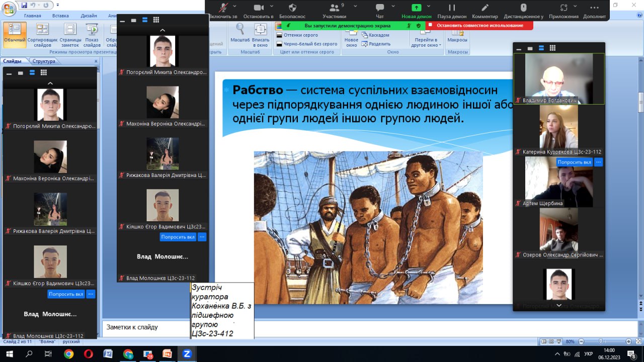Save presentation from quick access toolbar

coord(24,6)
